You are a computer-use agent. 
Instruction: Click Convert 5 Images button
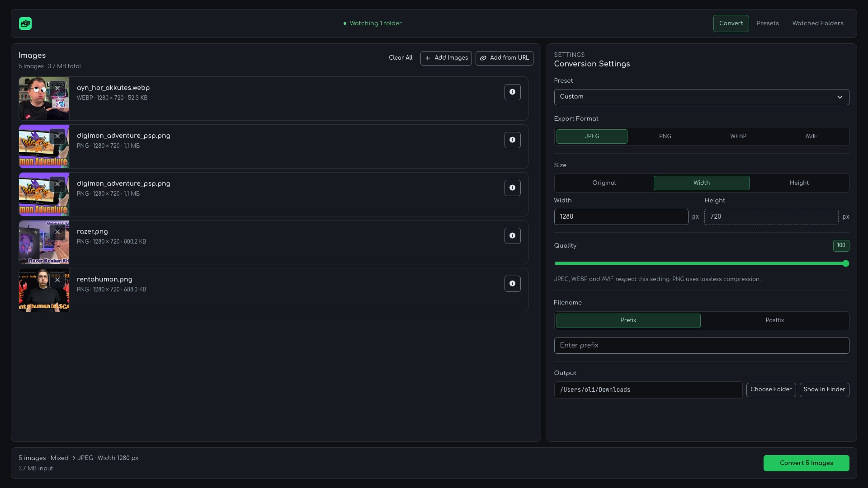806,463
